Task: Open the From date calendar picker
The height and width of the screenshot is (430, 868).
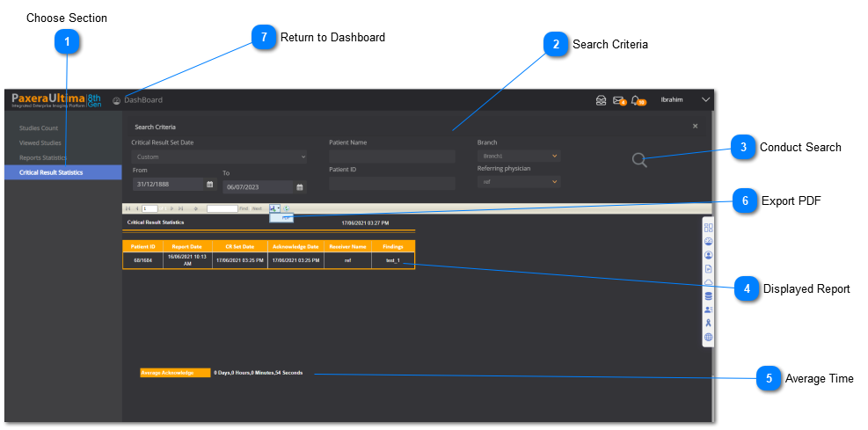Action: [x=209, y=185]
